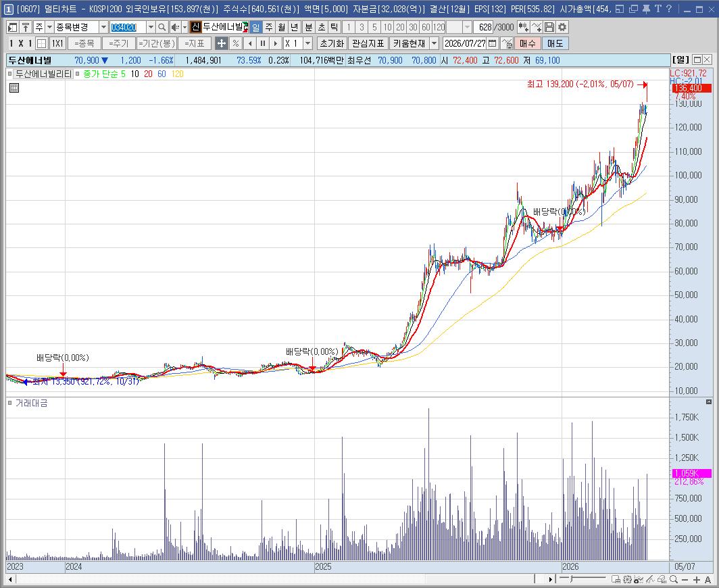Click the A auto-fit icon at bottom
Image resolution: width=719 pixels, height=588 pixels.
tap(708, 580)
